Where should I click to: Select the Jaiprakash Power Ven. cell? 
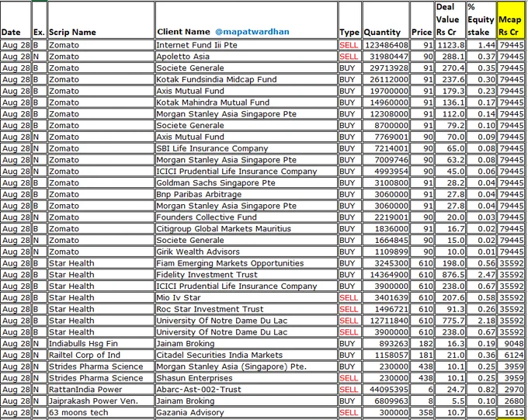pyautogui.click(x=101, y=401)
